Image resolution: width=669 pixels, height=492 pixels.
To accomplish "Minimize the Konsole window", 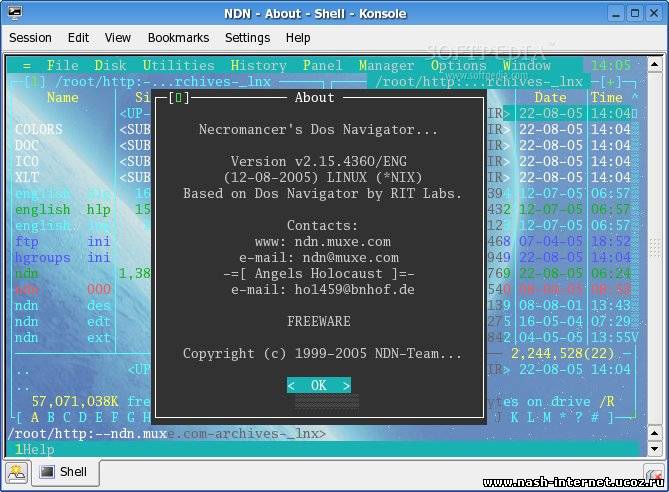I will tap(616, 13).
